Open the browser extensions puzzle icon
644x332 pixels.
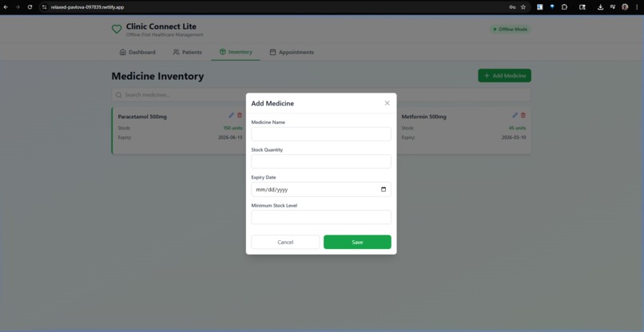tap(564, 7)
